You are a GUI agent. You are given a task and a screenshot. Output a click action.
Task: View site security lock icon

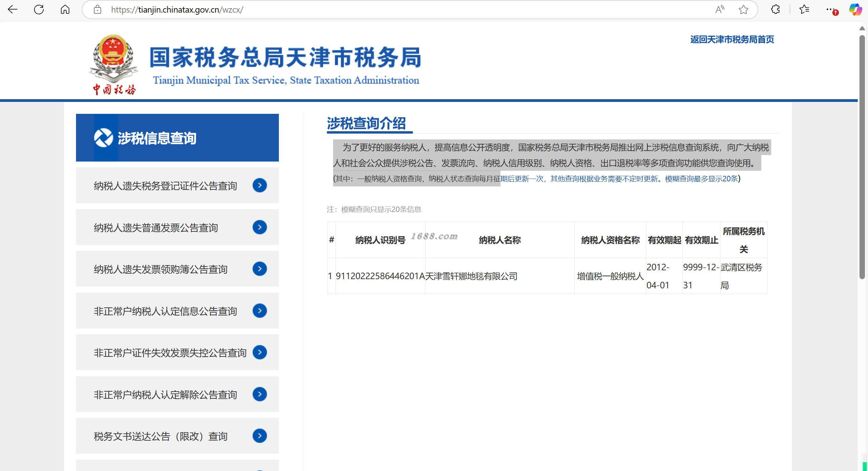point(98,10)
